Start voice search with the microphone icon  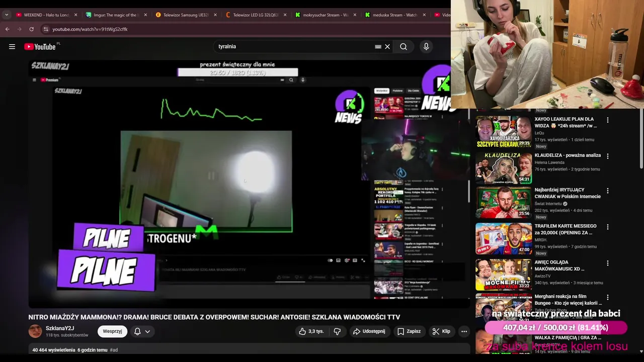pyautogui.click(x=426, y=47)
